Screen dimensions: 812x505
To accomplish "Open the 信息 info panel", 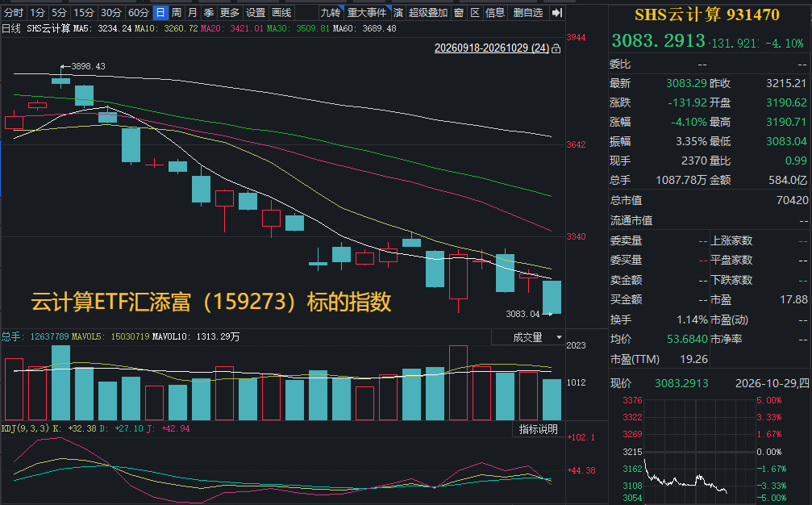I will 495,12.
